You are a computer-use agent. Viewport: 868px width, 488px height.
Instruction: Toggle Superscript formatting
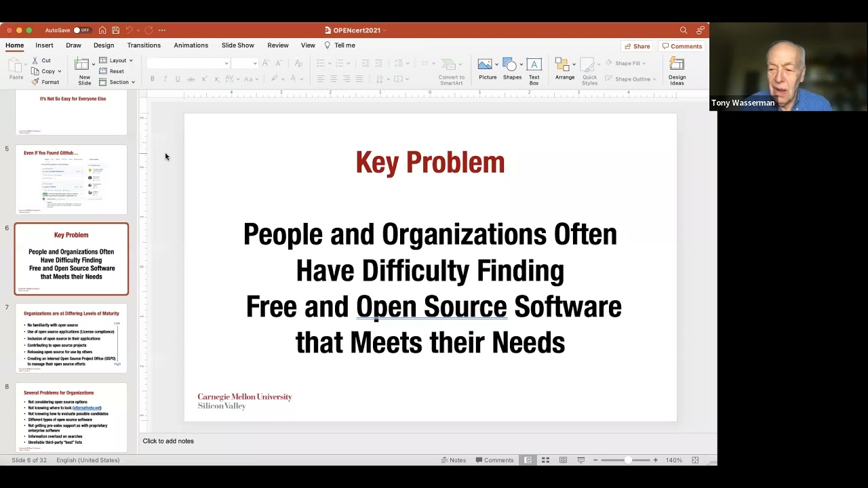pos(204,79)
